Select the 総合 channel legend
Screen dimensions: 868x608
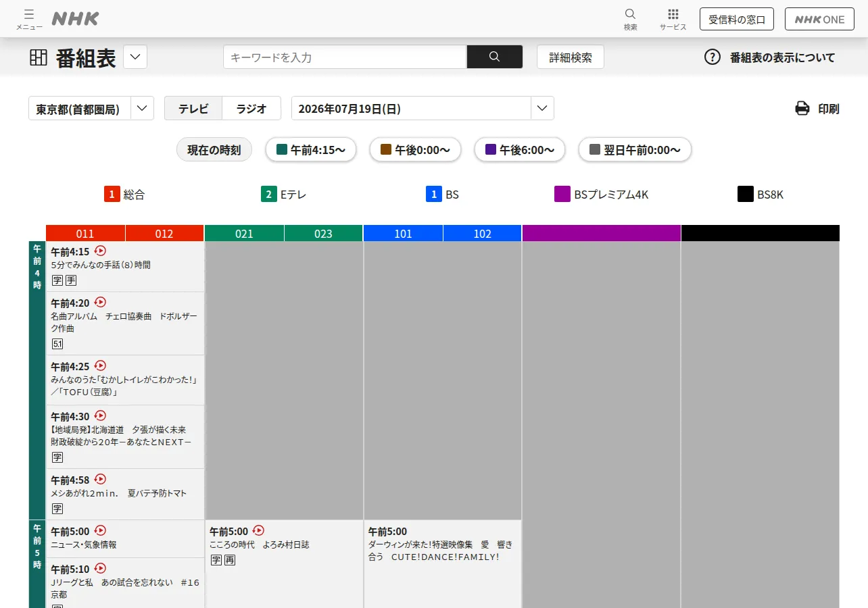coord(124,195)
